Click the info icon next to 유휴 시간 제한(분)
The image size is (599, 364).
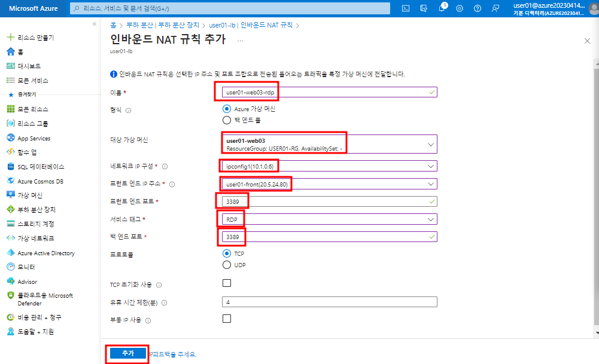165,302
